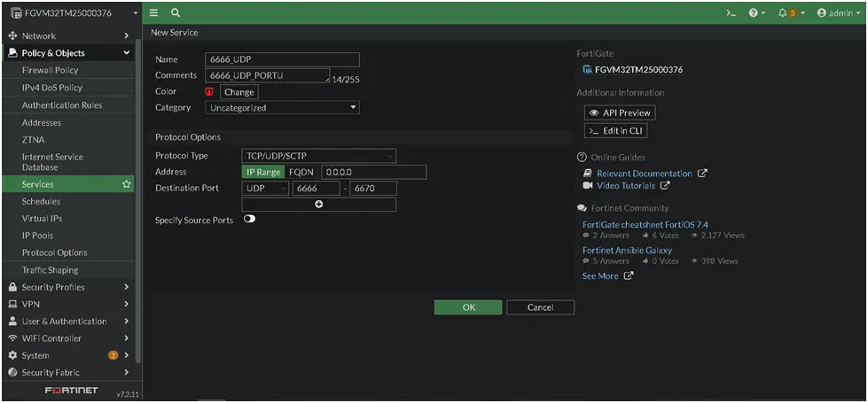This screenshot has height=403, width=868.
Task: Click the Comments field with 6666_UDP_PORTU
Action: (268, 75)
